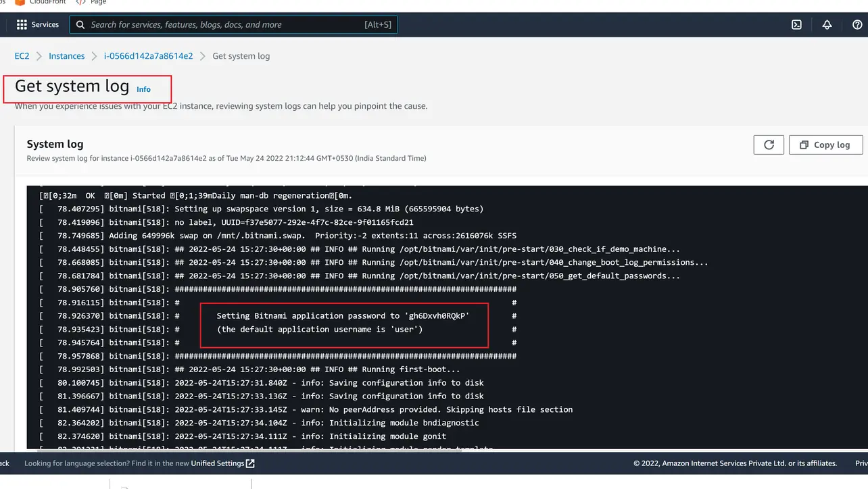The width and height of the screenshot is (868, 489).
Task: Open the notifications bell
Action: (827, 24)
